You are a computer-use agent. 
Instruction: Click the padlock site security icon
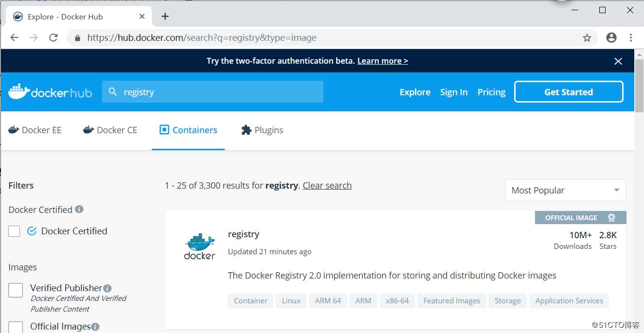tap(77, 37)
